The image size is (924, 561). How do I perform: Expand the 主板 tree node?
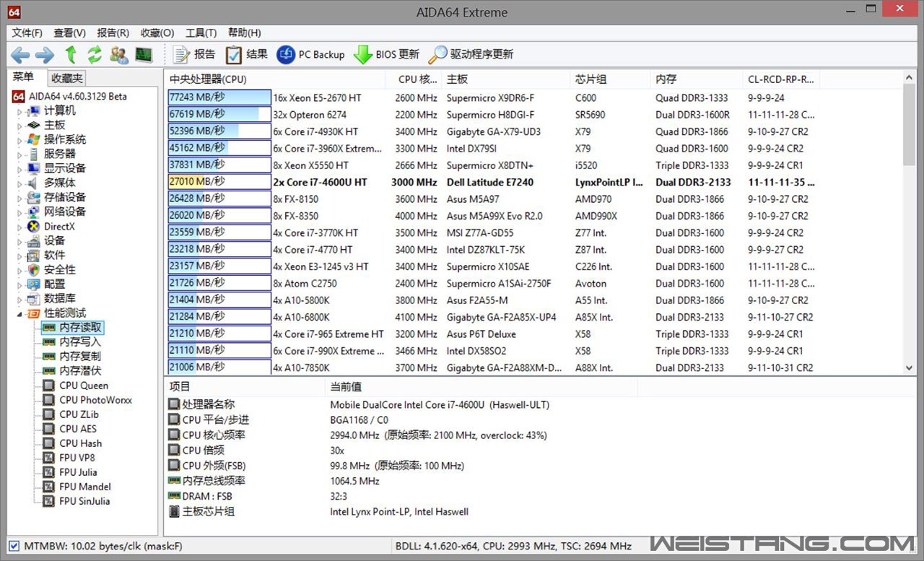(x=20, y=126)
